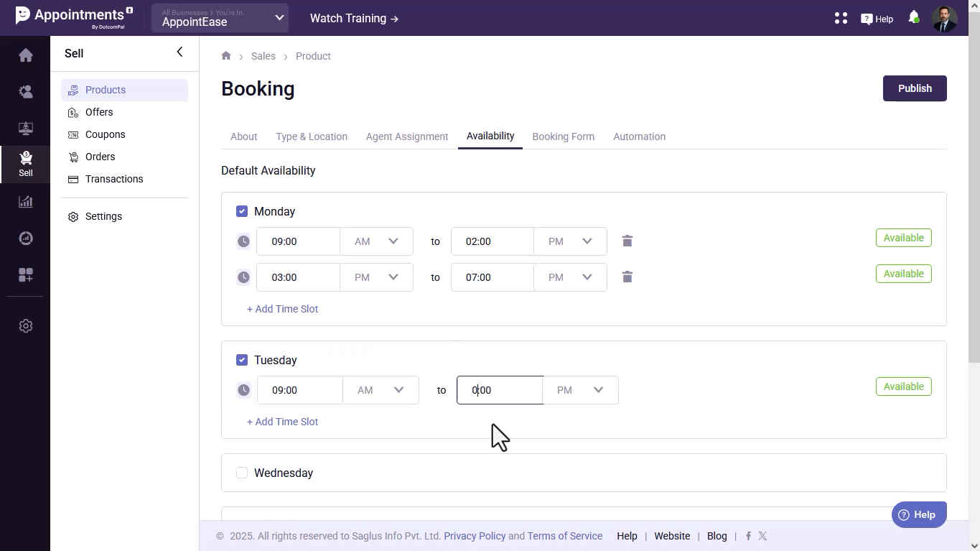Enable the Wednesday availability checkbox

click(242, 473)
